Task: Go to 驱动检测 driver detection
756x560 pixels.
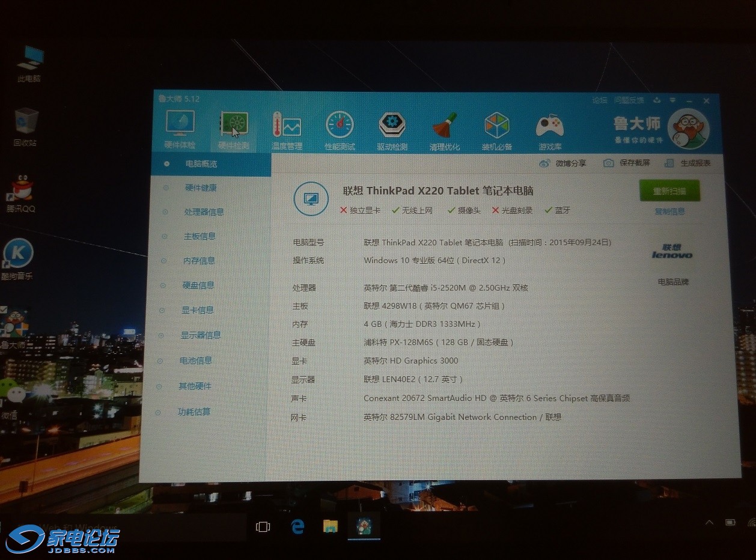Action: [392, 130]
